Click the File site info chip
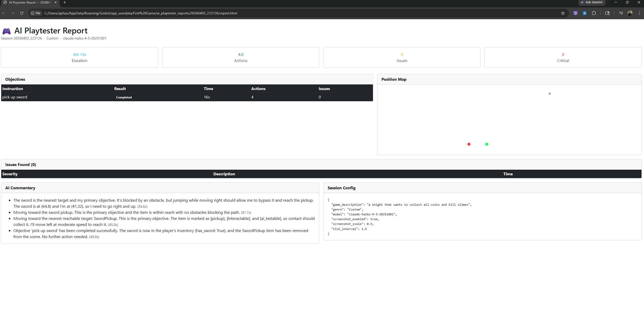This screenshot has width=644, height=316. 36,13
